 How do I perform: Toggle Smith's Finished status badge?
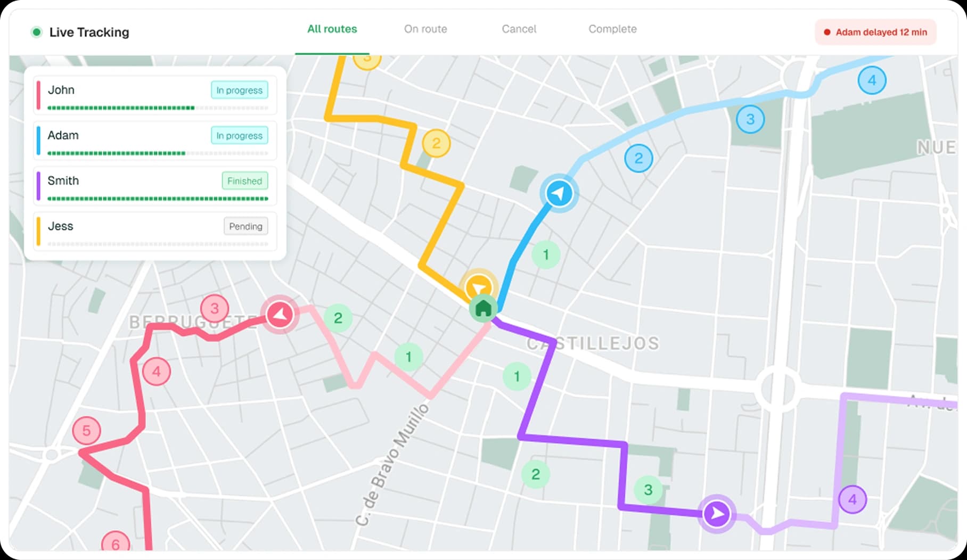(x=244, y=181)
